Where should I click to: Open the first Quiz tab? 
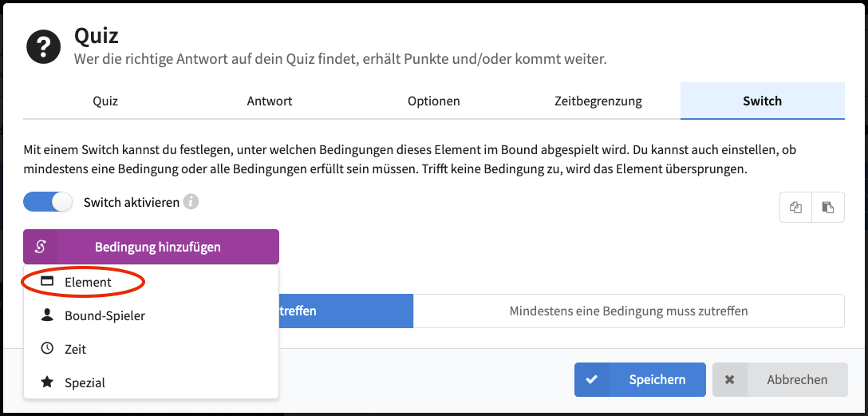click(x=105, y=101)
